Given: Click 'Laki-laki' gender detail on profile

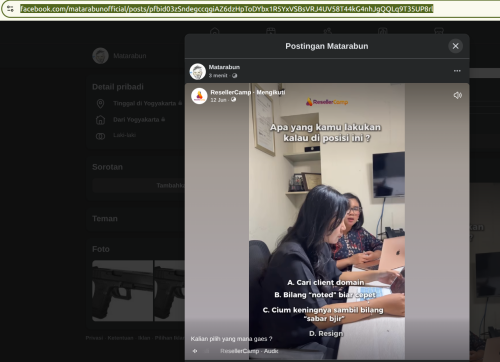Looking at the screenshot, I should (x=124, y=135).
